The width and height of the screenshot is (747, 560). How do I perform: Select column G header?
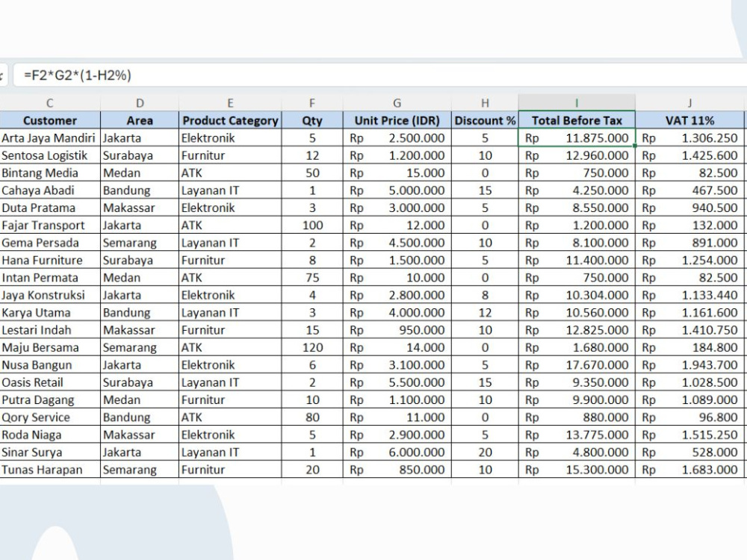click(x=397, y=103)
